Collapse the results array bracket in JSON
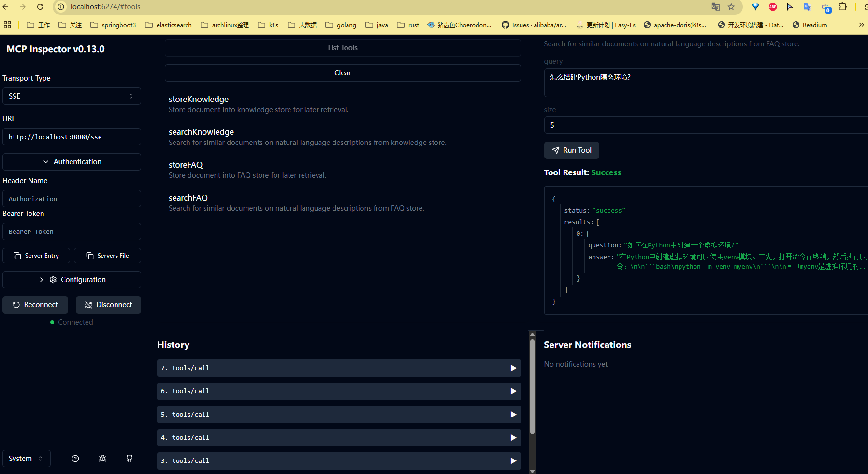The height and width of the screenshot is (474, 868). coord(598,222)
